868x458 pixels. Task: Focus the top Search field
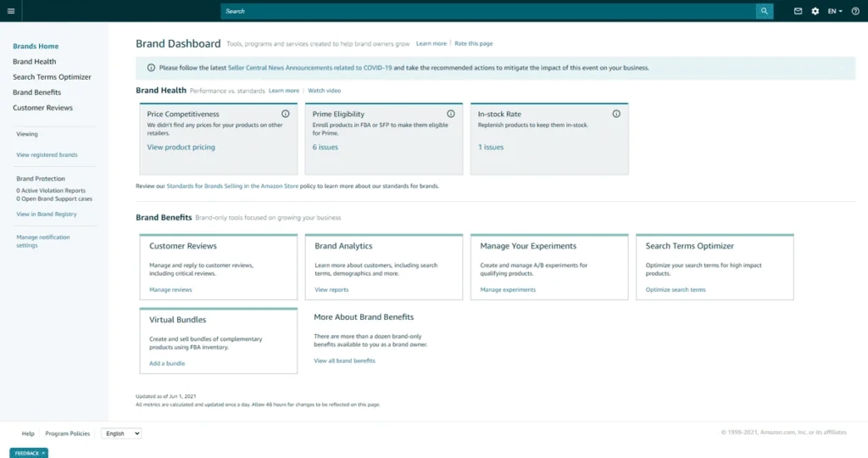[488, 11]
